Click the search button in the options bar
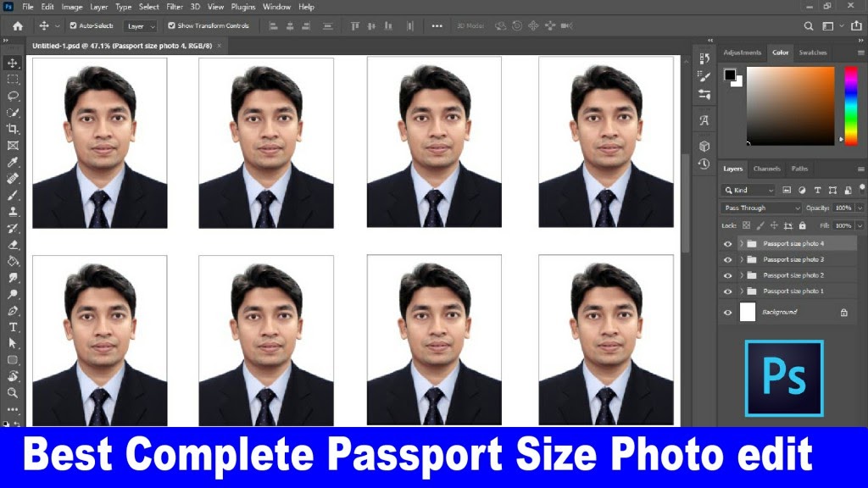This screenshot has height=488, width=868. click(808, 25)
